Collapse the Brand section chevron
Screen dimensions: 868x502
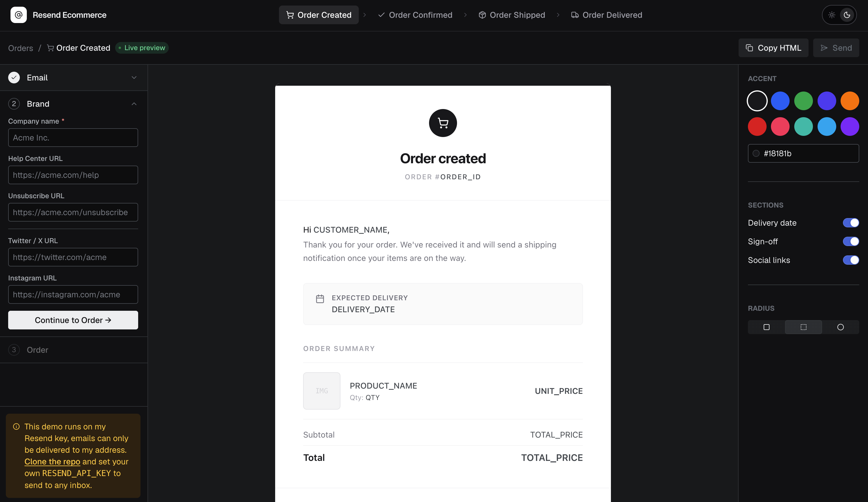click(x=134, y=104)
